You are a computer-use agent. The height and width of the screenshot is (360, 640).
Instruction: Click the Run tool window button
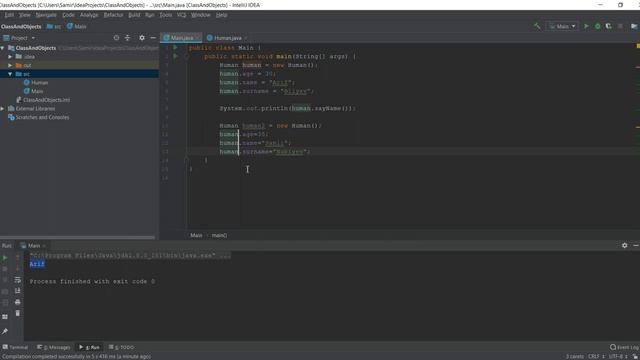coord(89,347)
